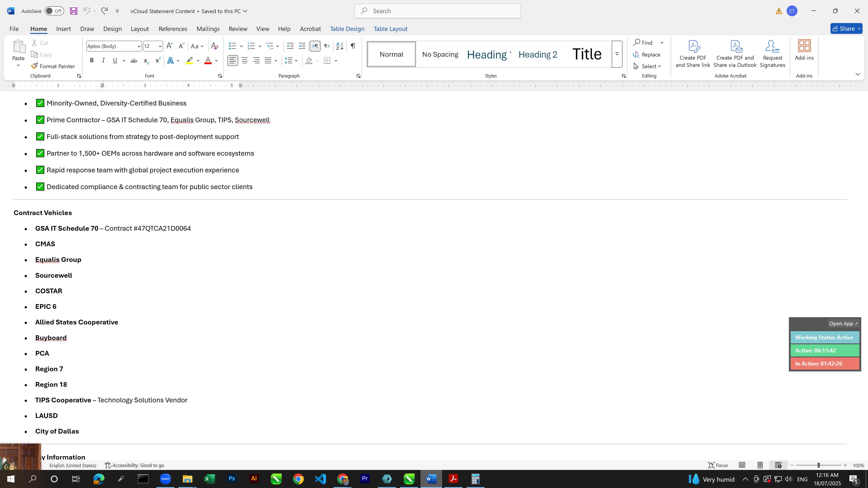
Task: Toggle Bold formatting
Action: (x=92, y=61)
